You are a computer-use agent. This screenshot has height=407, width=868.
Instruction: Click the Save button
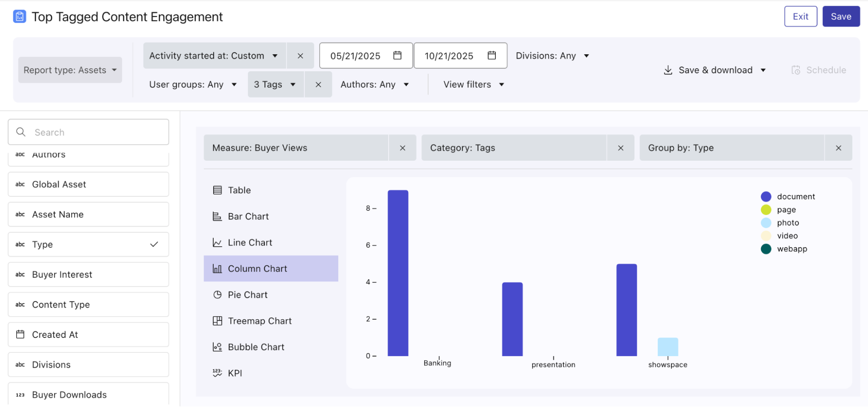pos(841,16)
